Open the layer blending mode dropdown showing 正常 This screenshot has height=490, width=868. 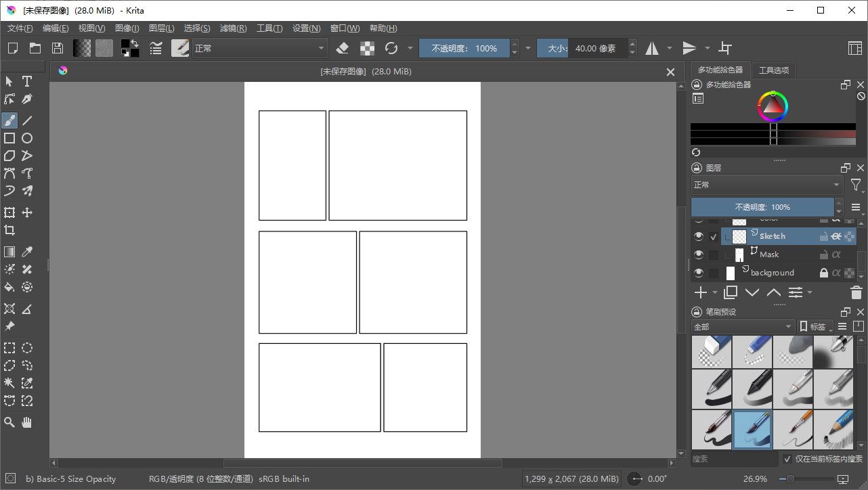[x=766, y=184]
